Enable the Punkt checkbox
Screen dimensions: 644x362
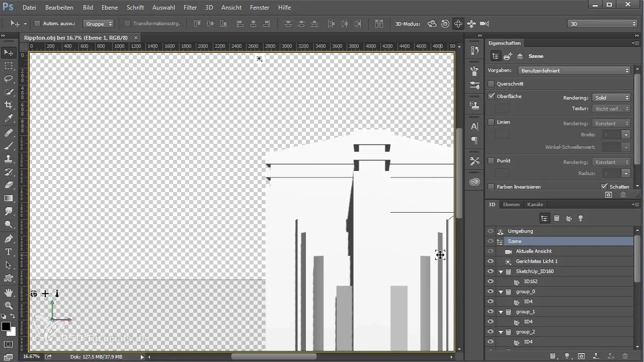click(x=492, y=161)
